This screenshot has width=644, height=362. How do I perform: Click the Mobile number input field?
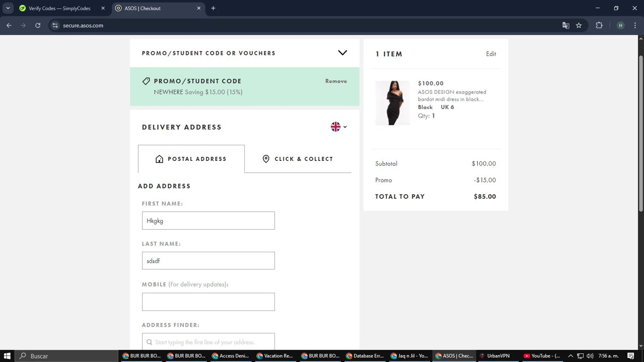tap(208, 302)
